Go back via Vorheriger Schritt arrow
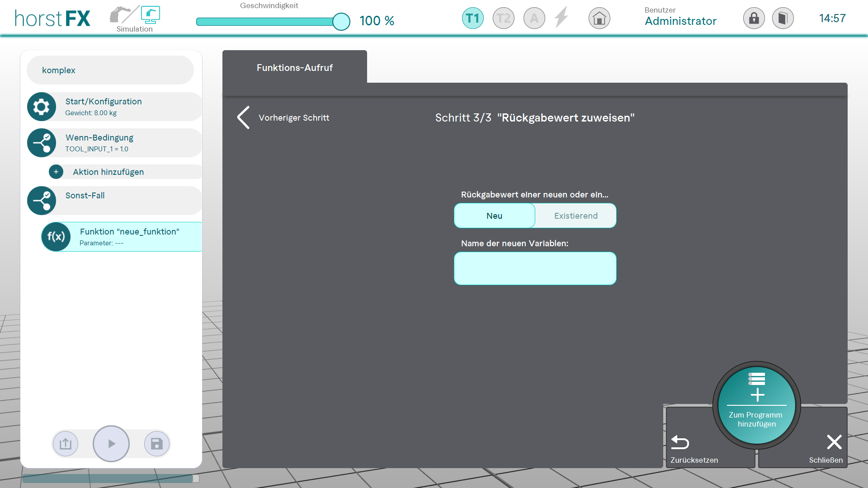The width and height of the screenshot is (868, 488). coord(244,117)
